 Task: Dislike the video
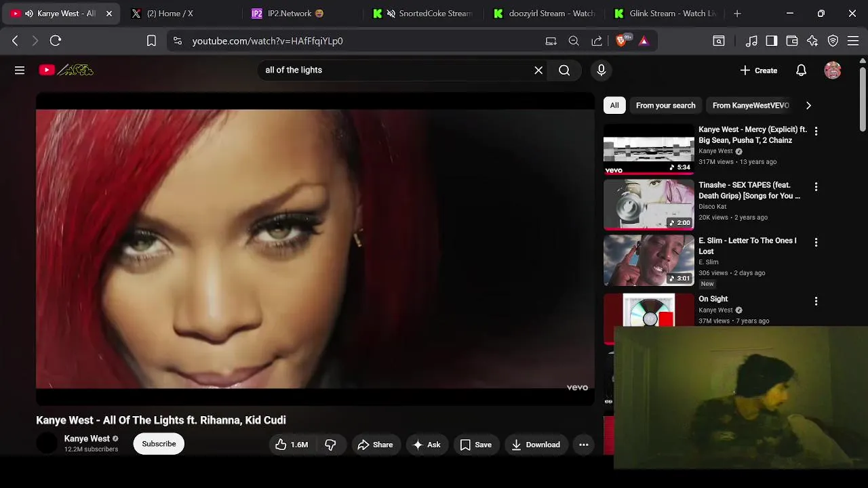click(x=330, y=445)
